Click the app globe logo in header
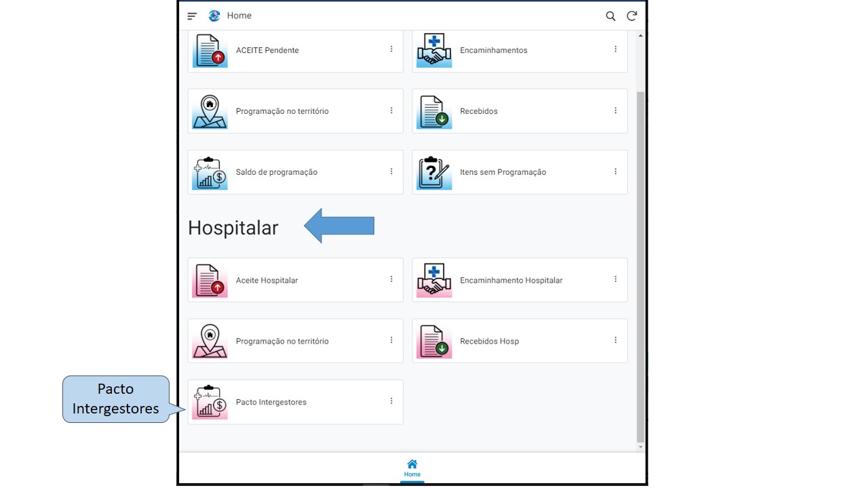 coord(214,16)
